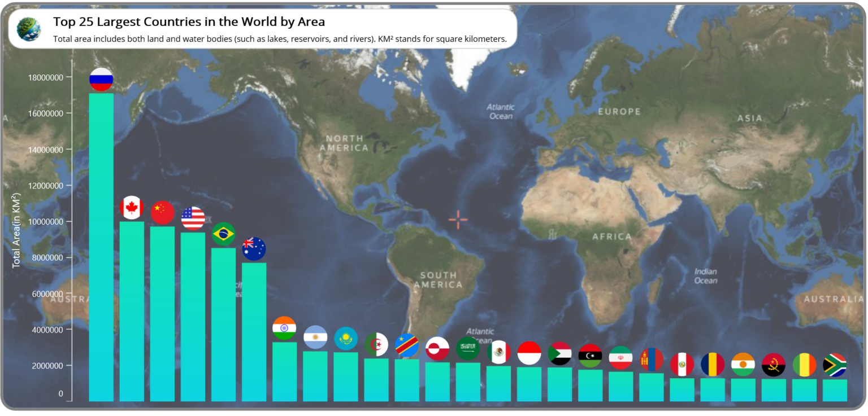Select the China flag icon
This screenshot has height=416, width=868.
pos(162,213)
